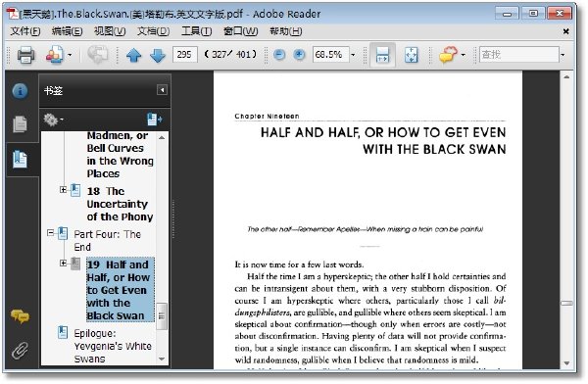Open the 窗口(W) menu
The width and height of the screenshot is (588, 384).
241,31
